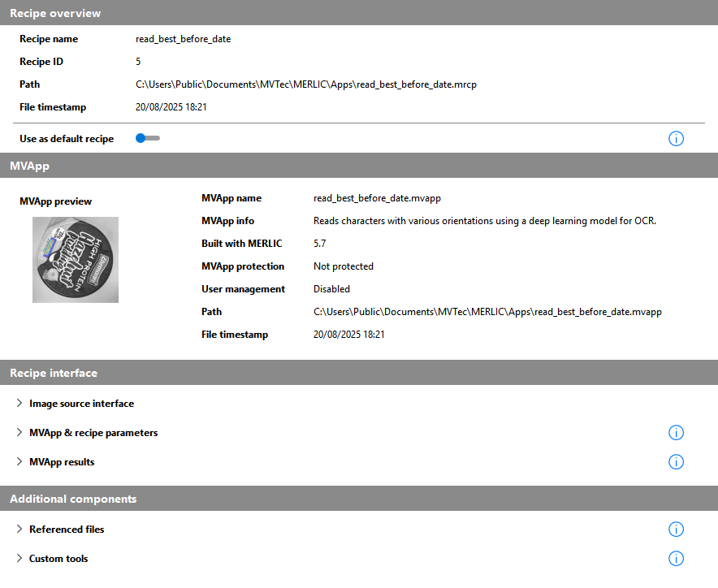718x588 pixels.
Task: Open the Custom tools info icon
Action: pos(676,559)
